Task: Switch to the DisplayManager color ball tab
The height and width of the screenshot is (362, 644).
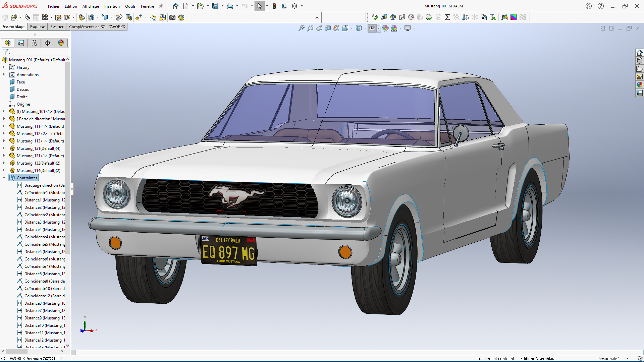Action: pos(61,43)
